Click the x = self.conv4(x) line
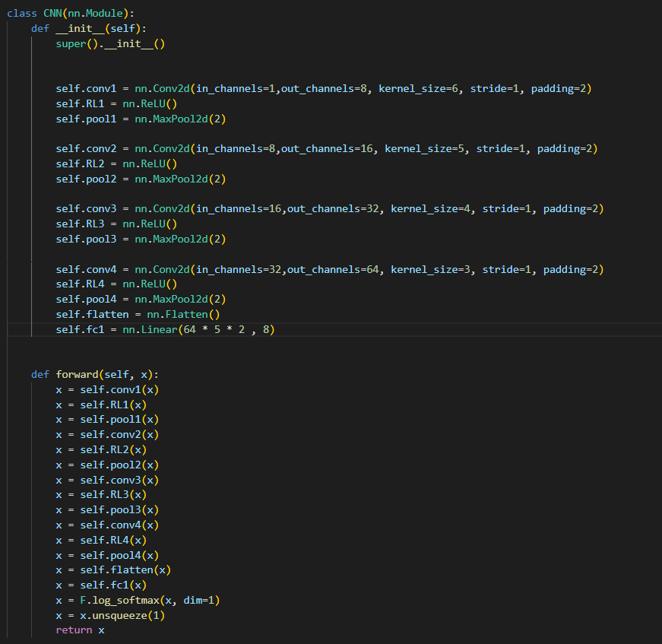 pyautogui.click(x=107, y=525)
